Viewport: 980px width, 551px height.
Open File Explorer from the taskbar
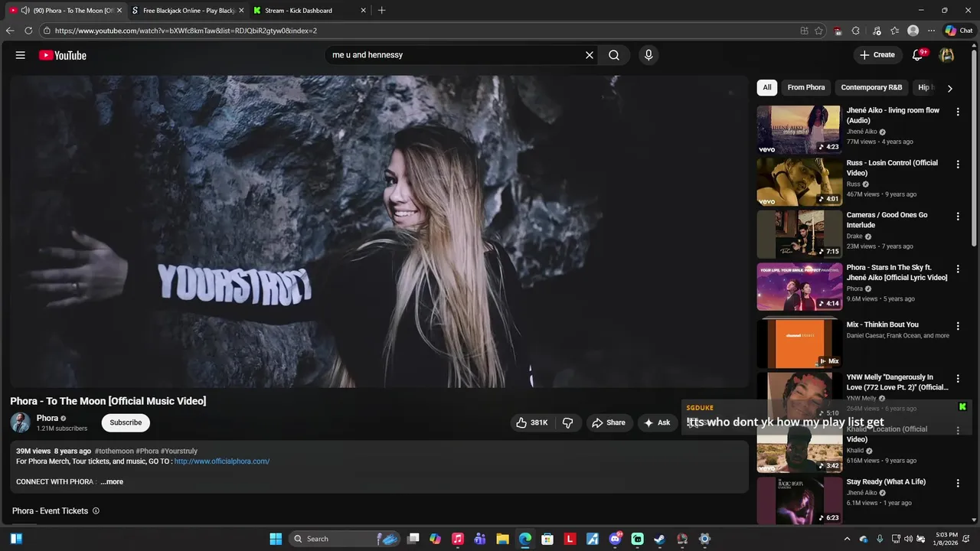(502, 539)
